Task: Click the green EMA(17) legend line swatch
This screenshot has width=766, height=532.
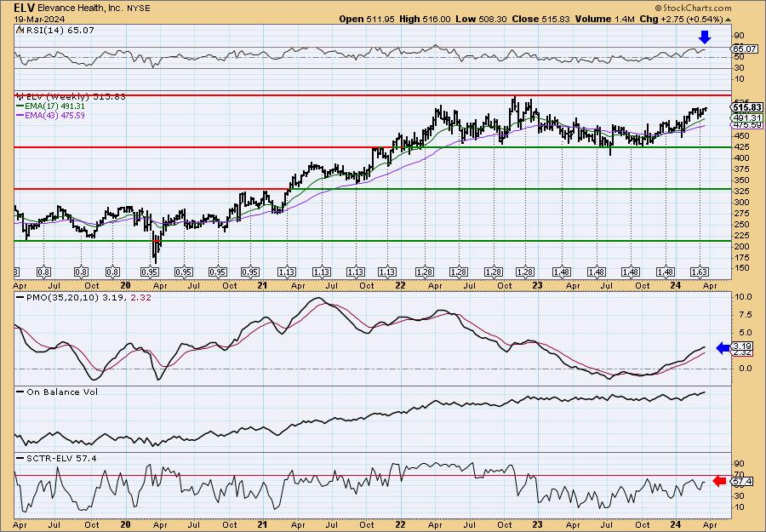Action: 20,106
